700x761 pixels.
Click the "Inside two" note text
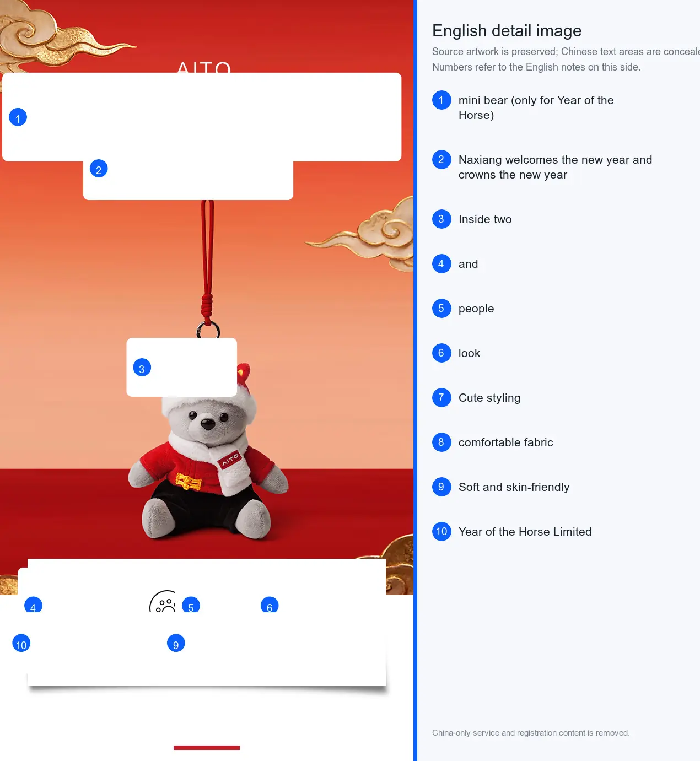click(x=485, y=219)
